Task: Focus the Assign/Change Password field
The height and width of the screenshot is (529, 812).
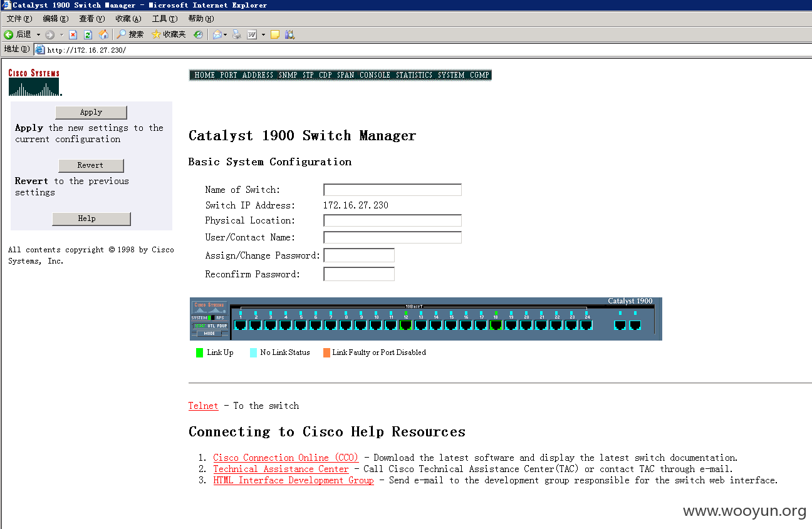Action: coord(359,255)
